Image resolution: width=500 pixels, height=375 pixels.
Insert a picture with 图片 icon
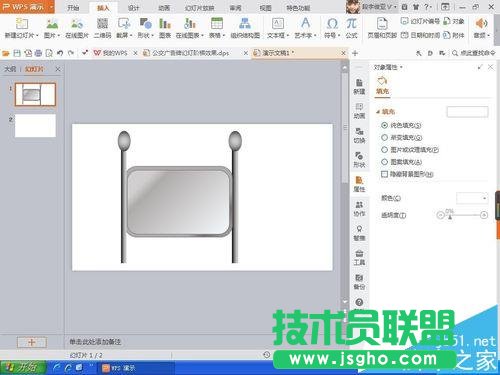click(x=52, y=24)
